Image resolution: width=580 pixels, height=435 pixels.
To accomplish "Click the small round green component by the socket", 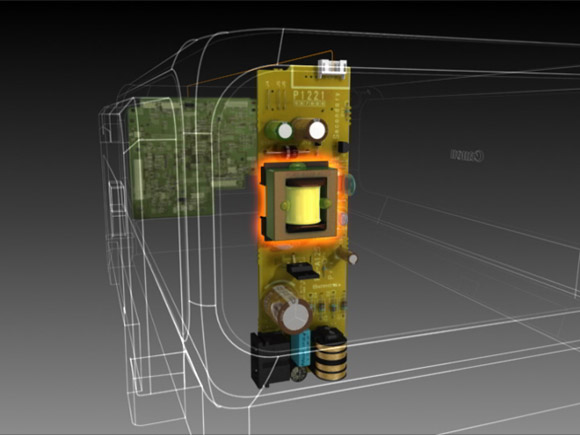I will click(x=299, y=375).
